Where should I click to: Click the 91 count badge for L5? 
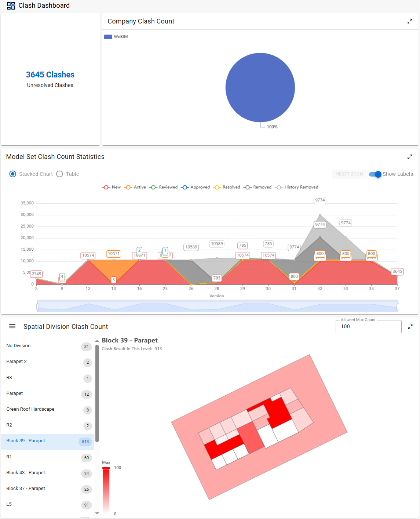coord(87,505)
